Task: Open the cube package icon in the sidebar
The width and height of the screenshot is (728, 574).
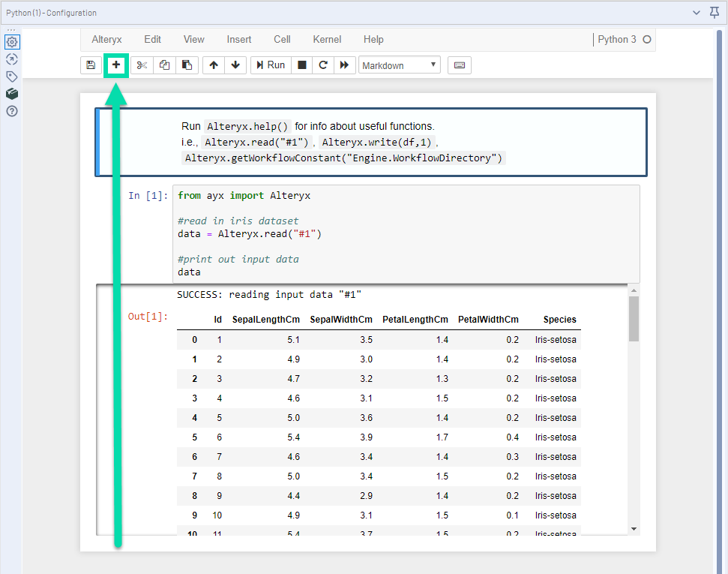Action: (x=12, y=94)
